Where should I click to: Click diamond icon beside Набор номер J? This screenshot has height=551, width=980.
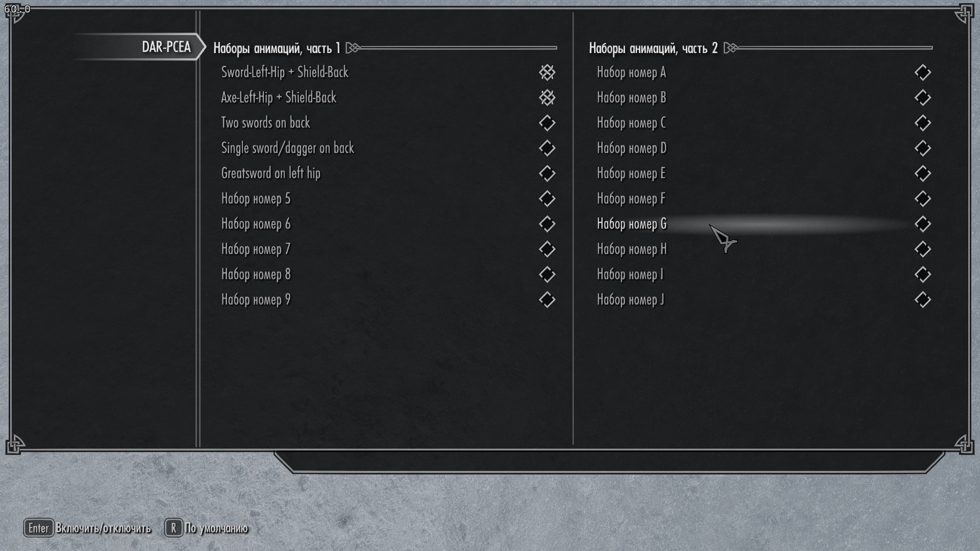click(922, 299)
